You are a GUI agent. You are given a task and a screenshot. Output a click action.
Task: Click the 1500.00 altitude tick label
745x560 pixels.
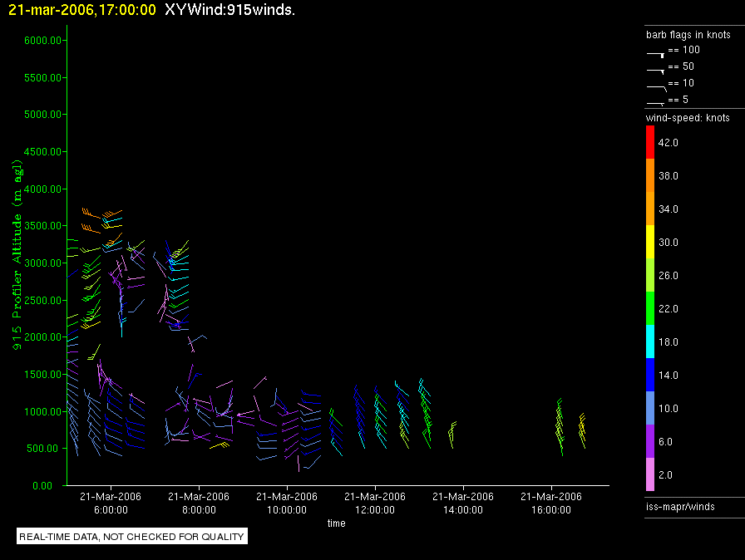coord(42,374)
